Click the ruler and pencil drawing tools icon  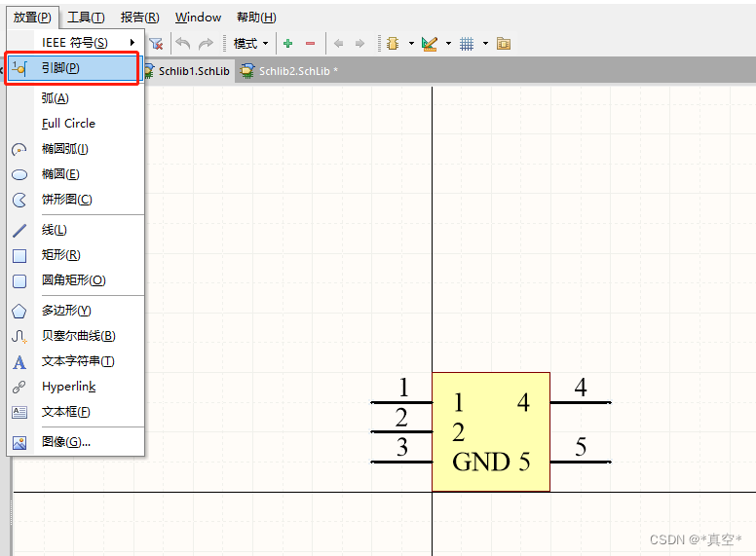point(429,44)
